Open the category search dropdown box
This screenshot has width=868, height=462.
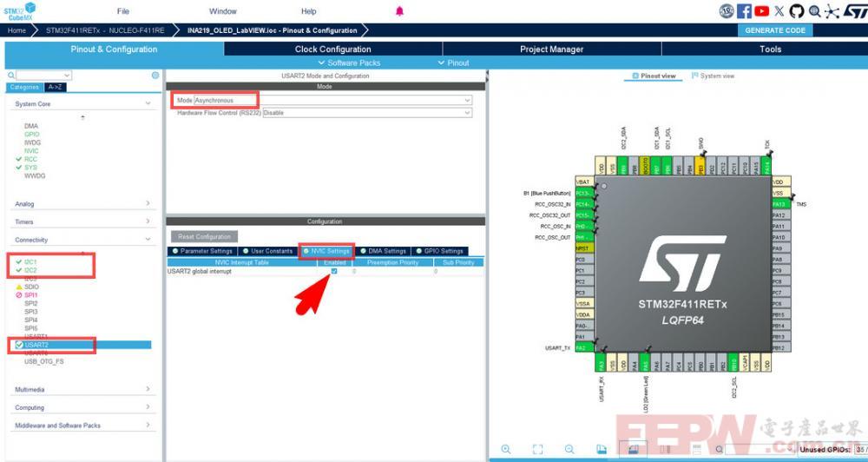tap(43, 76)
